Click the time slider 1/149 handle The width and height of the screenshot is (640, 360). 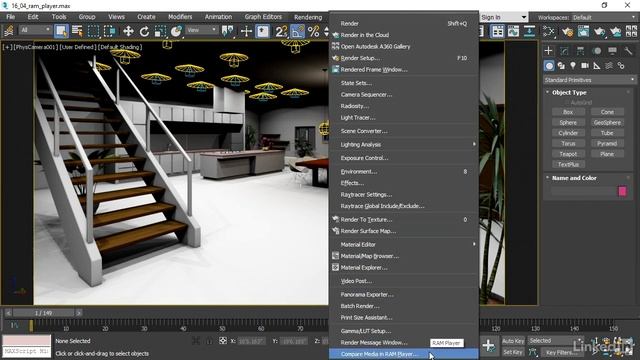tap(43, 313)
